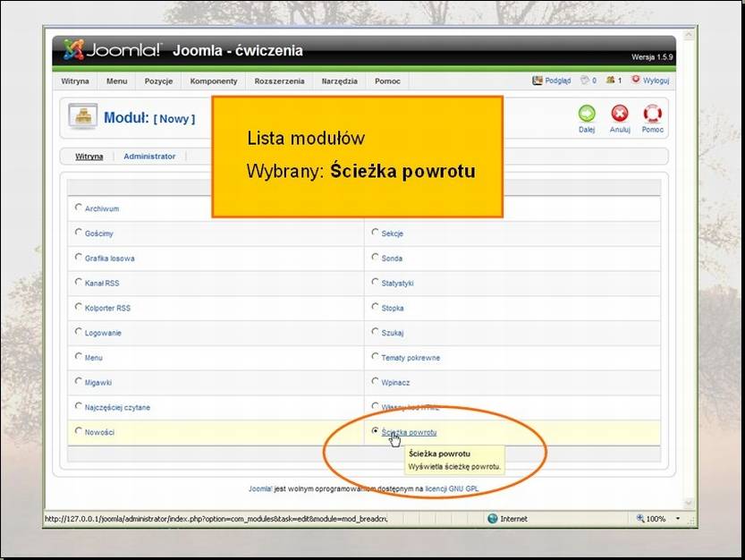Click the browser vertical scrollbar up arrow
745x560 pixels.
click(689, 34)
